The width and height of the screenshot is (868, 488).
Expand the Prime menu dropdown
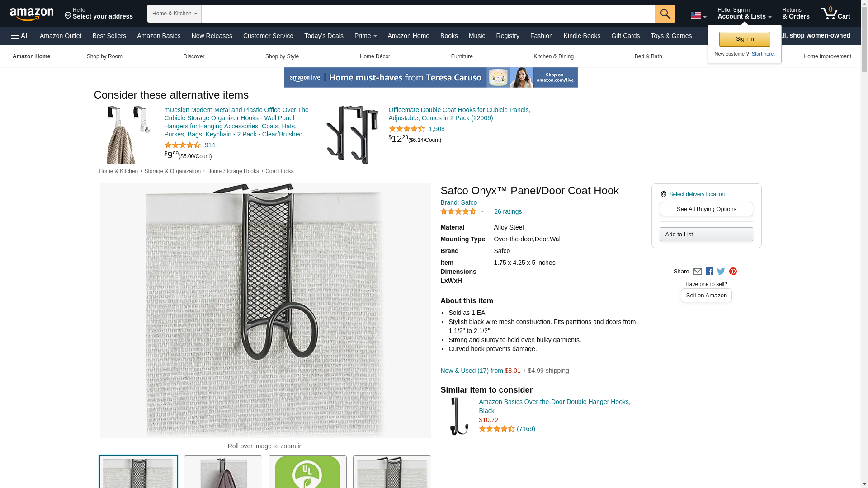(x=365, y=36)
